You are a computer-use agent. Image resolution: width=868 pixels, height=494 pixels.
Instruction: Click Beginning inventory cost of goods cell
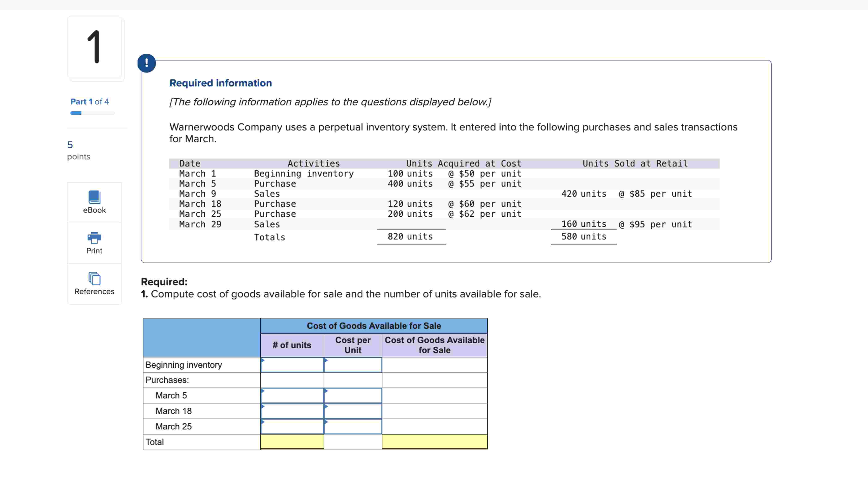pos(434,365)
